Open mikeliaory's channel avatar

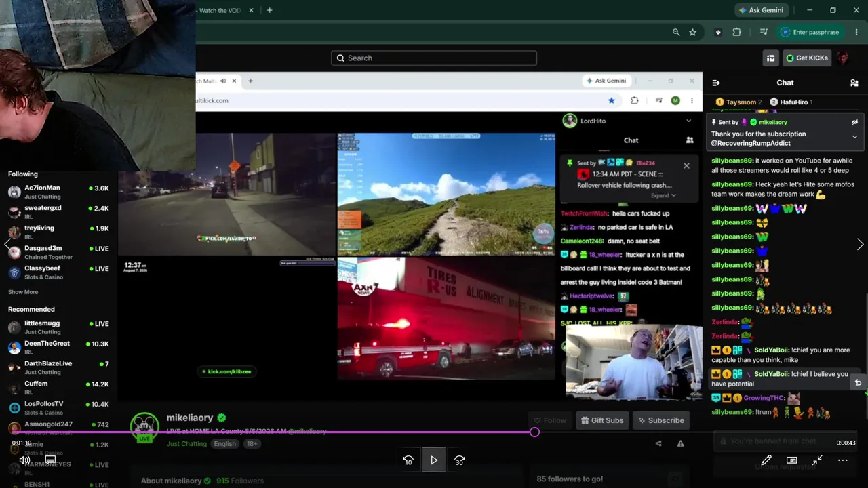pyautogui.click(x=144, y=427)
